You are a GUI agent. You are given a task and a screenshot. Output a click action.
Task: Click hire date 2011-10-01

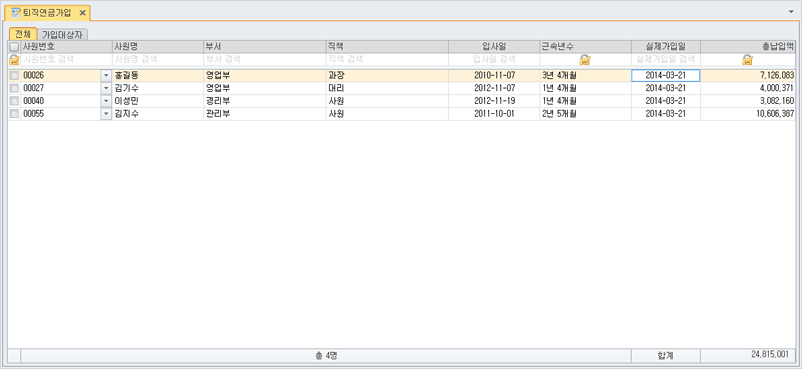(x=495, y=114)
